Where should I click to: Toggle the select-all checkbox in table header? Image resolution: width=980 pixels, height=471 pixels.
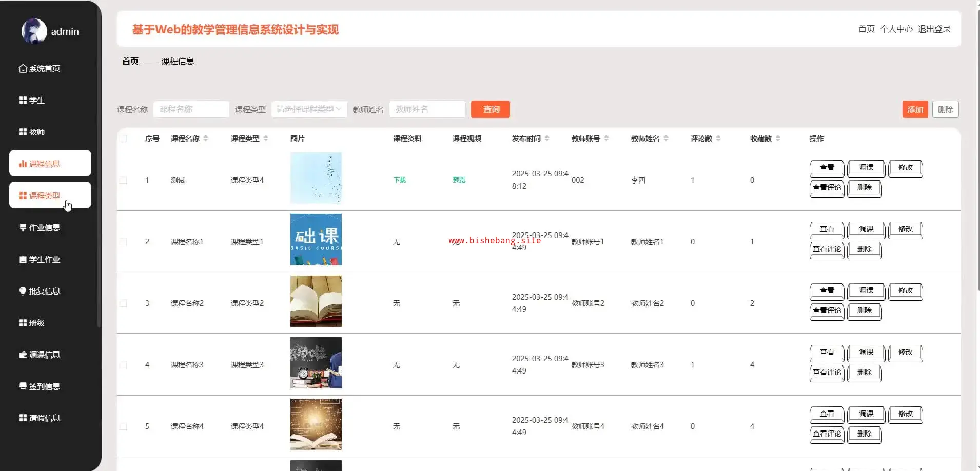pyautogui.click(x=123, y=139)
